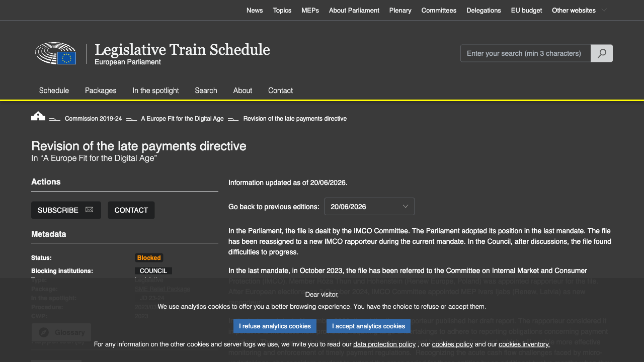The width and height of the screenshot is (644, 362).
Task: Switch to Packages tab
Action: pyautogui.click(x=101, y=90)
